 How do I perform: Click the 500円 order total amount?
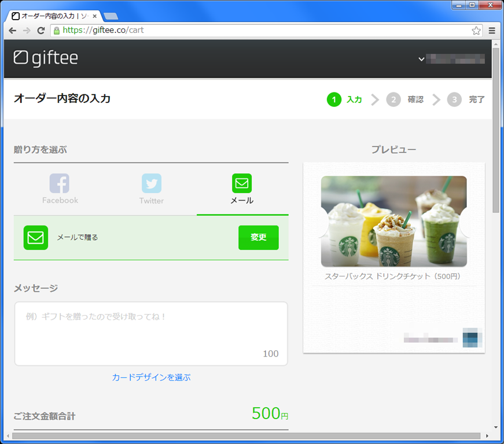tap(270, 413)
